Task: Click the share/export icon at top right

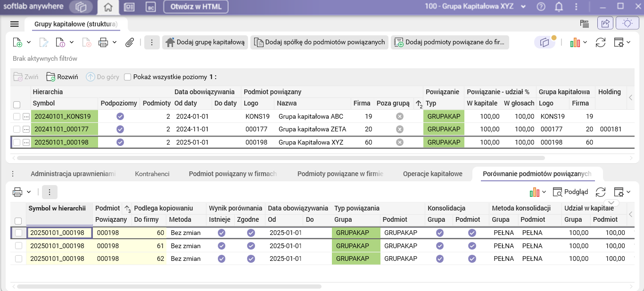Action: [605, 24]
